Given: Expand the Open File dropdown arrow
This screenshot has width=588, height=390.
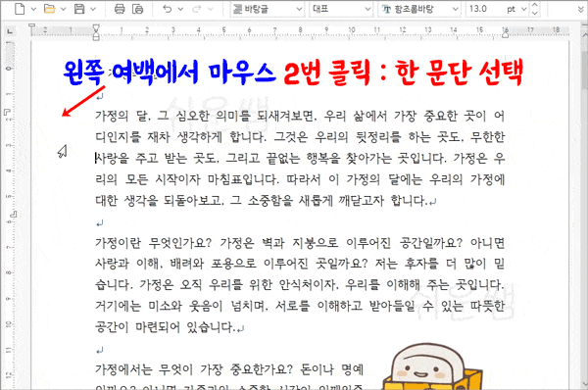Looking at the screenshot, I should pyautogui.click(x=63, y=9).
